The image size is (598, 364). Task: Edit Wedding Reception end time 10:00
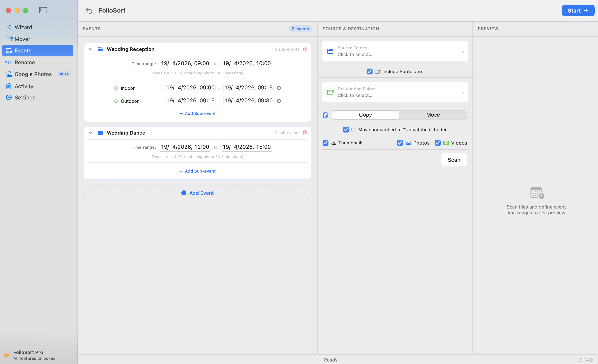(247, 63)
